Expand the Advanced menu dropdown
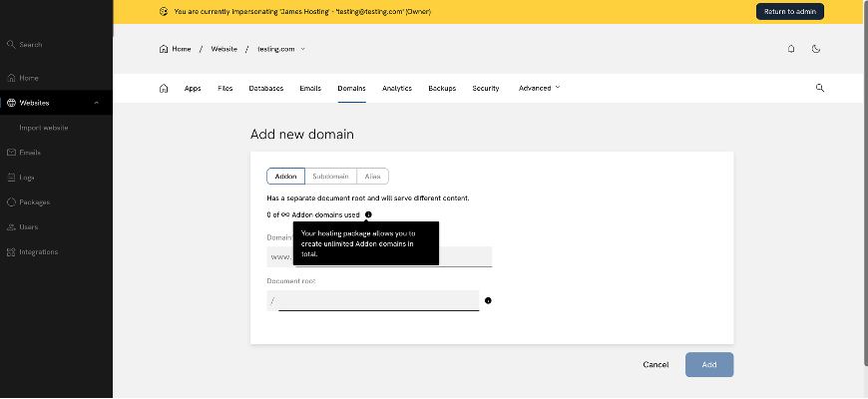The height and width of the screenshot is (399, 868). 539,88
